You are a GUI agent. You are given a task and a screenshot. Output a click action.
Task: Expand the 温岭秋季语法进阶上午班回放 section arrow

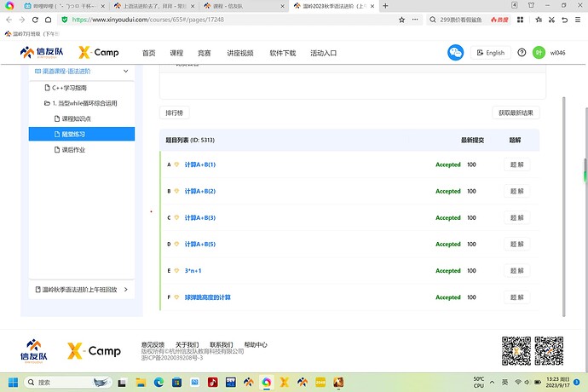(125, 290)
